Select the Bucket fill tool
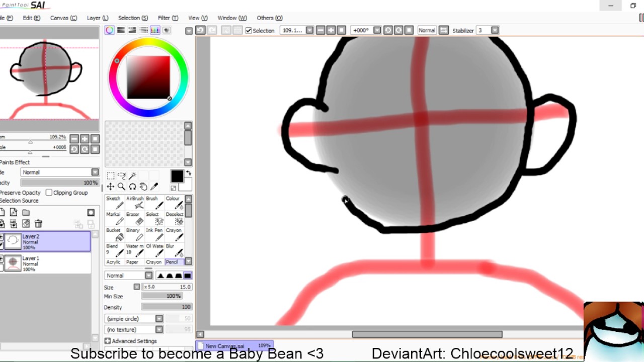 (x=114, y=235)
